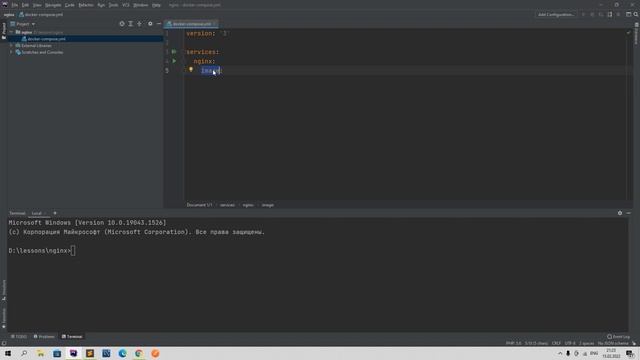Click the UTF-8 encoding status entry
This screenshot has width=640, height=360.
pos(570,343)
